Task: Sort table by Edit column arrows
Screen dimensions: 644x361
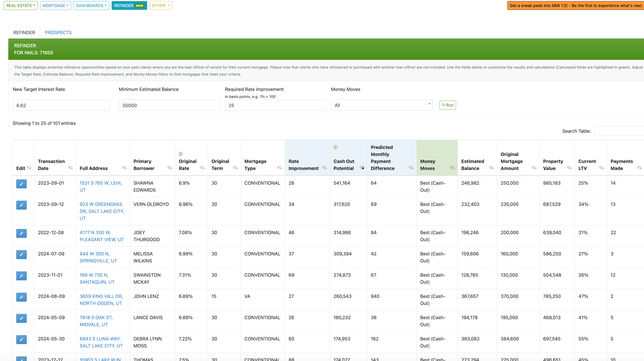Action: [29, 168]
